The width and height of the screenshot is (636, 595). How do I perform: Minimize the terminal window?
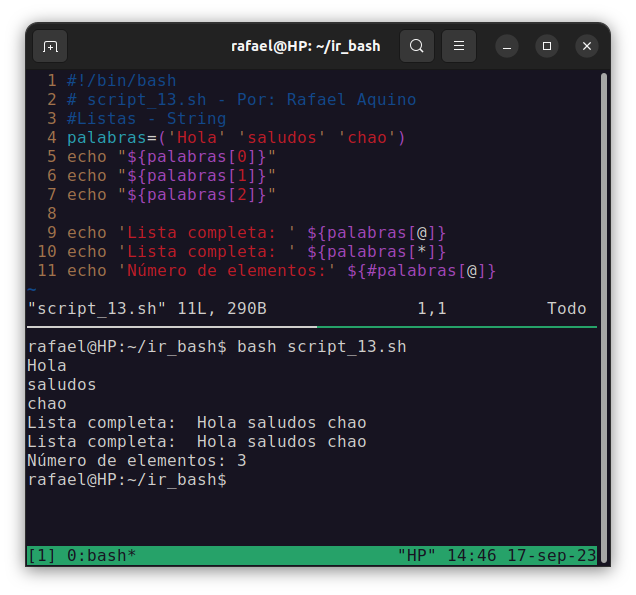point(507,46)
